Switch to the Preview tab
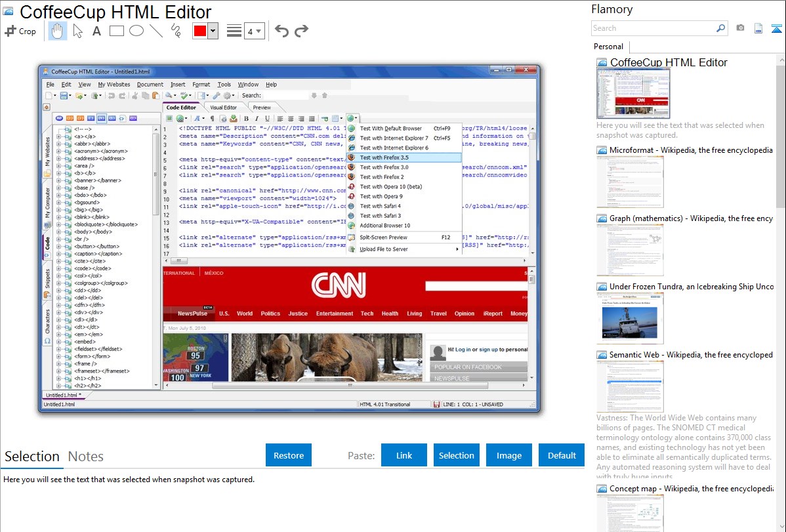 coord(262,108)
